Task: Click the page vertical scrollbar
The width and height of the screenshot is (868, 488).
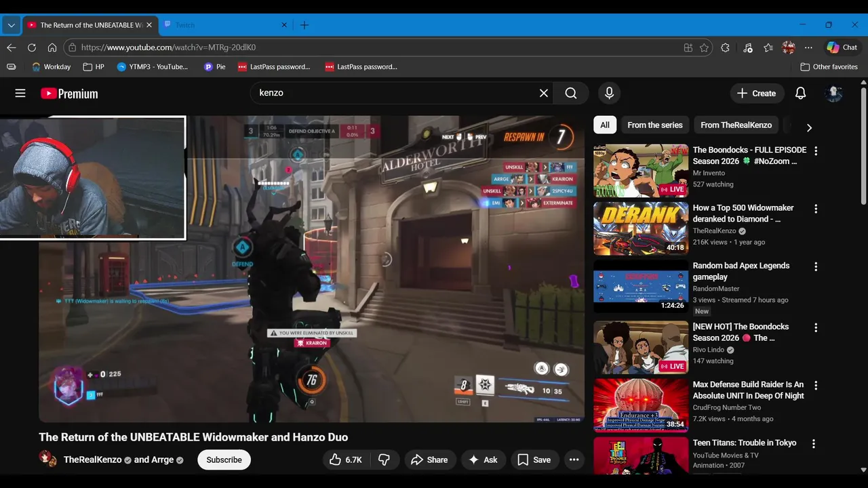Action: (863, 146)
